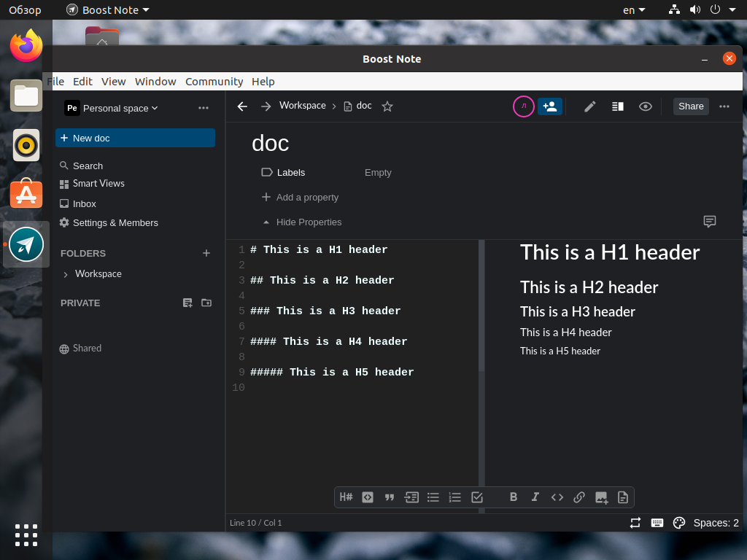This screenshot has height=560, width=747.
Task: Set labels in the Empty field
Action: tap(378, 172)
